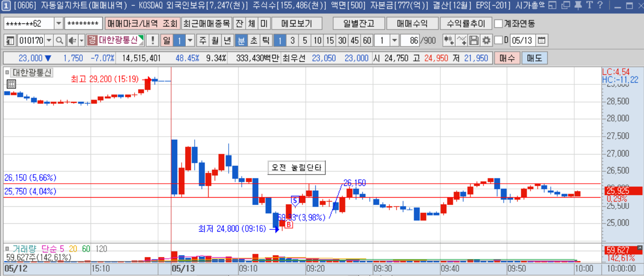The width and height of the screenshot is (644, 276).
Task: Click 매매수익 trading profit button
Action: click(x=412, y=24)
